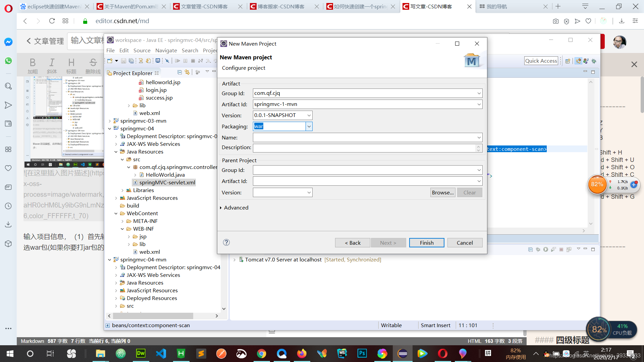Open Eclipse File menu
Screen dimensions: 644x362
[110, 50]
